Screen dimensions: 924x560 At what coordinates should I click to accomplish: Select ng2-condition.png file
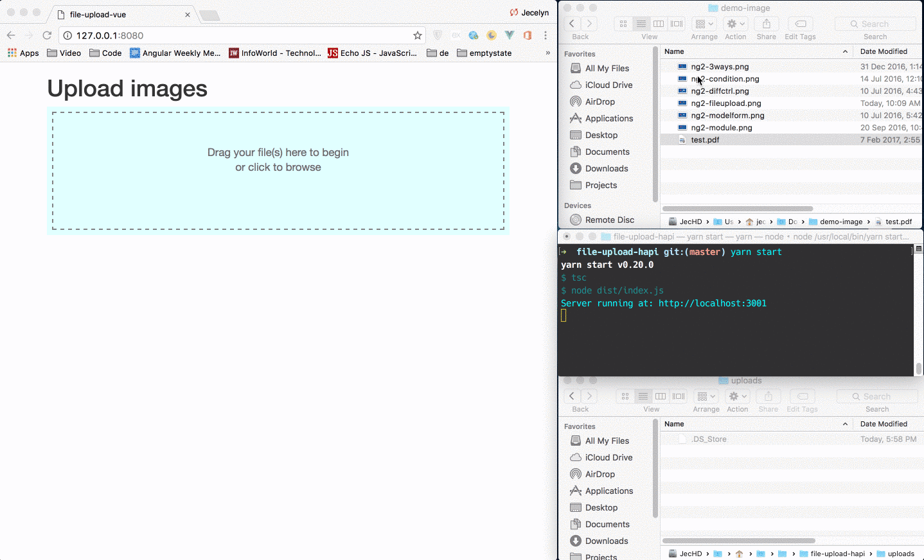pos(725,79)
